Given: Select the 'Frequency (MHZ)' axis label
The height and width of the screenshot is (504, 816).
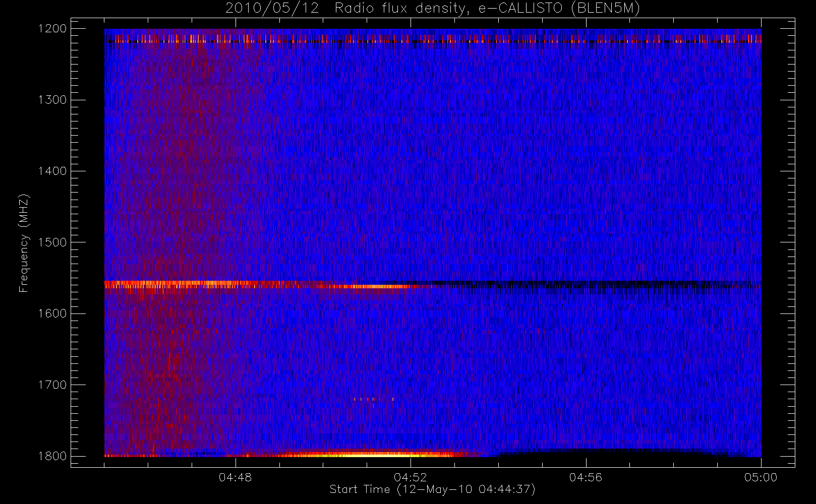Looking at the screenshot, I should (x=23, y=243).
